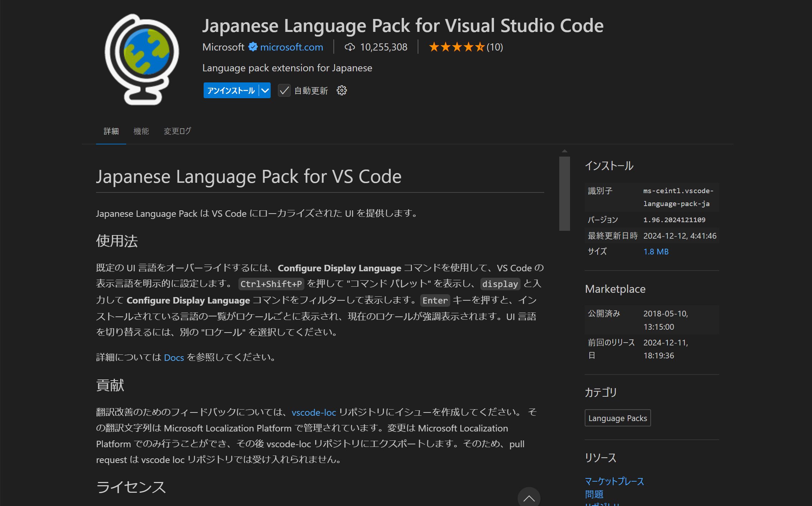This screenshot has width=812, height=506.
Task: Click the Japanese Language Pack for VS Code heading
Action: click(x=249, y=177)
